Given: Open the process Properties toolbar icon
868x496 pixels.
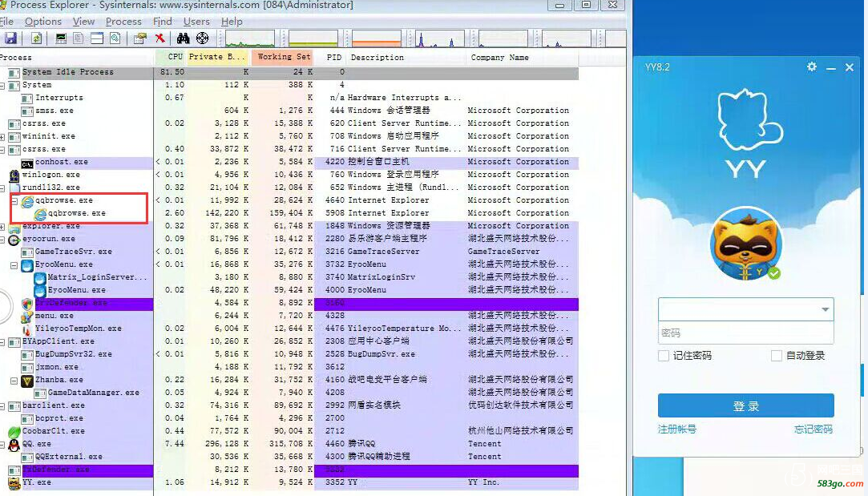Looking at the screenshot, I should [x=140, y=38].
